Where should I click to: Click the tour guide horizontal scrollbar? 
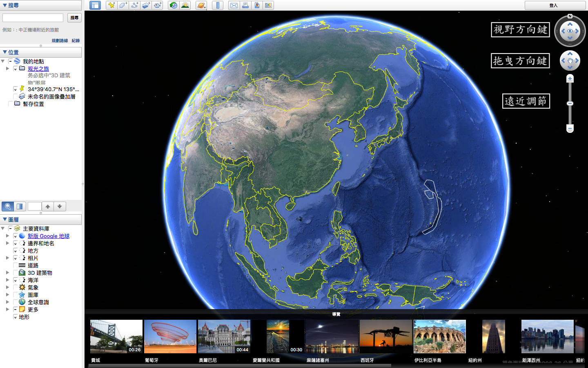pos(240,366)
